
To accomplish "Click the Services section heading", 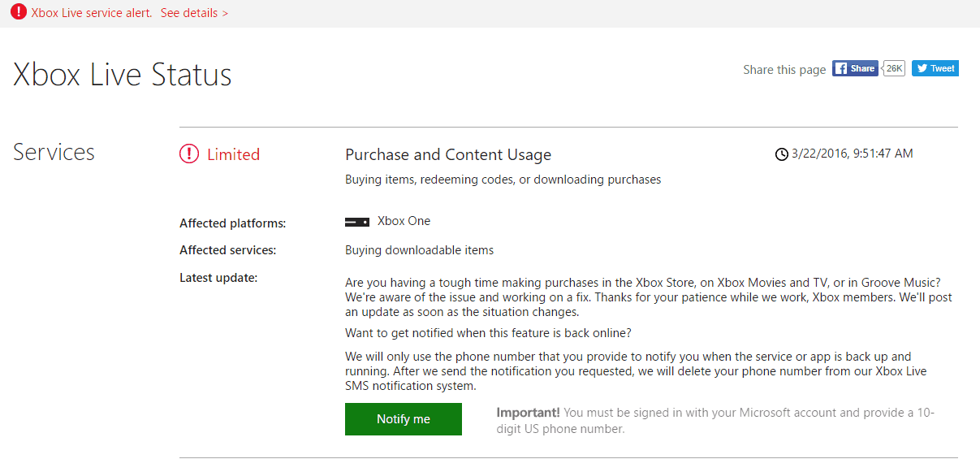I will click(x=54, y=152).
